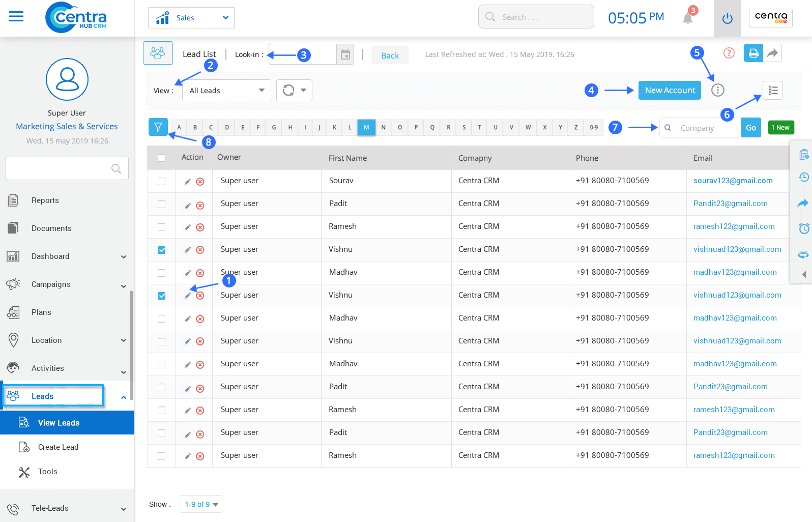
Task: Click the New Account button
Action: click(670, 91)
